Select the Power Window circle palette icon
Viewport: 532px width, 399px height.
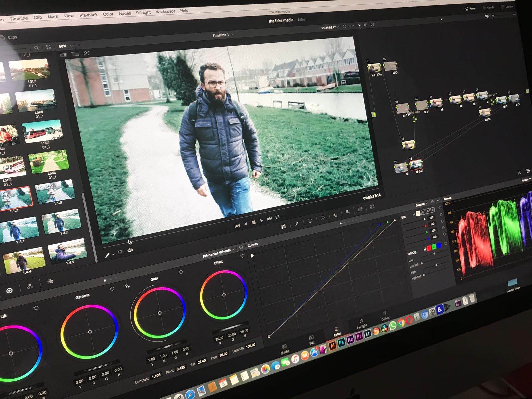pyautogui.click(x=310, y=221)
